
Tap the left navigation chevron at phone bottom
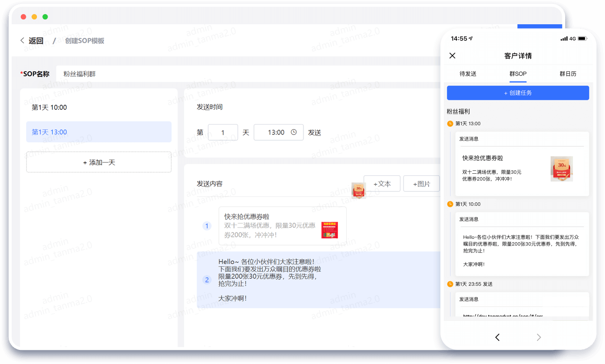497,337
